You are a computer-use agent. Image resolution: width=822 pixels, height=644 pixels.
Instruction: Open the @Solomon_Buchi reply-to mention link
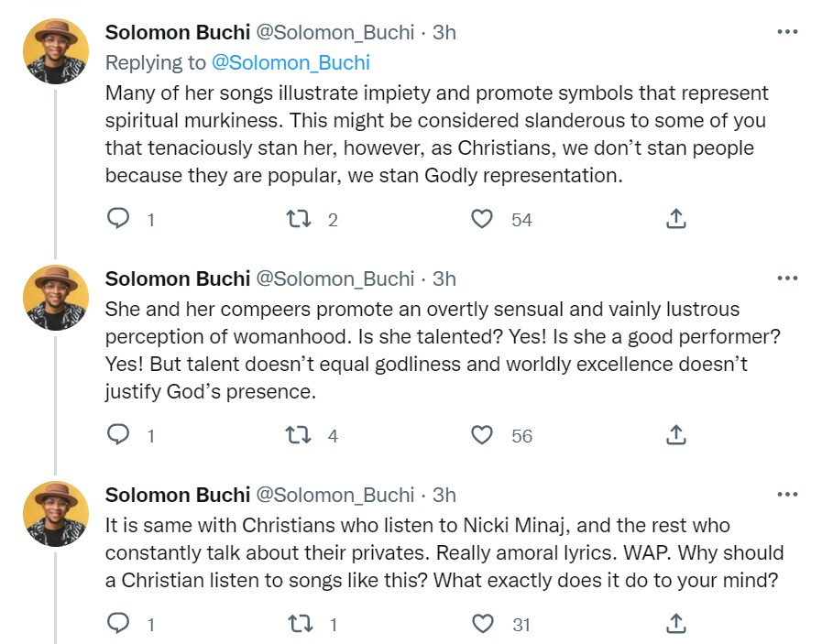pyautogui.click(x=290, y=62)
